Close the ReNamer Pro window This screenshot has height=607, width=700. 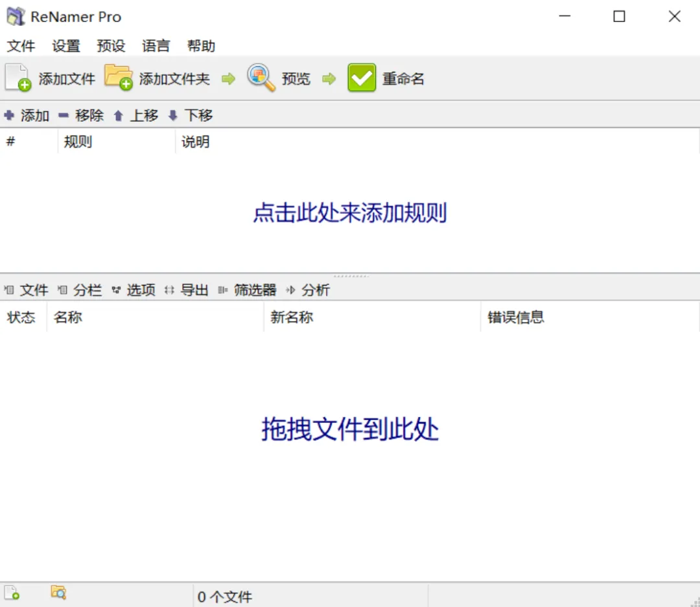point(675,16)
